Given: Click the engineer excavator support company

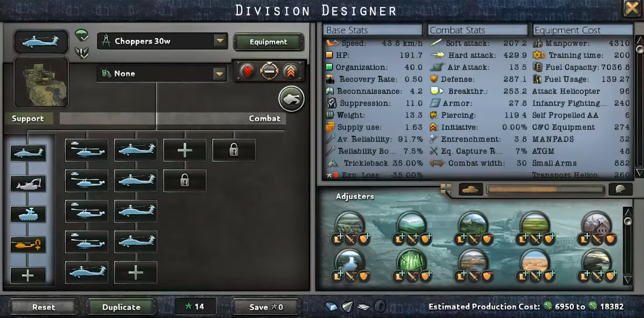Looking at the screenshot, I should click(x=28, y=184).
